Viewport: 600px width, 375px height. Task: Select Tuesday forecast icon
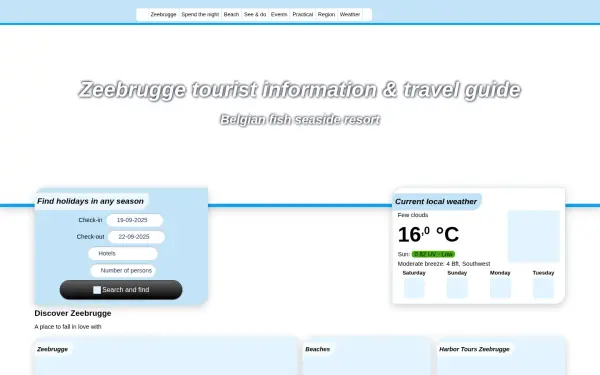pyautogui.click(x=543, y=288)
